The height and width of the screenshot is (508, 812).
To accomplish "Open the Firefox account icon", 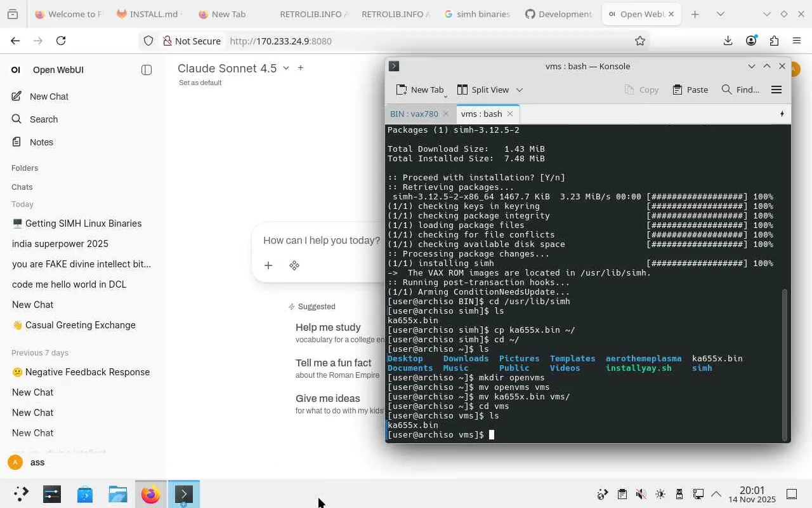I will tap(751, 41).
